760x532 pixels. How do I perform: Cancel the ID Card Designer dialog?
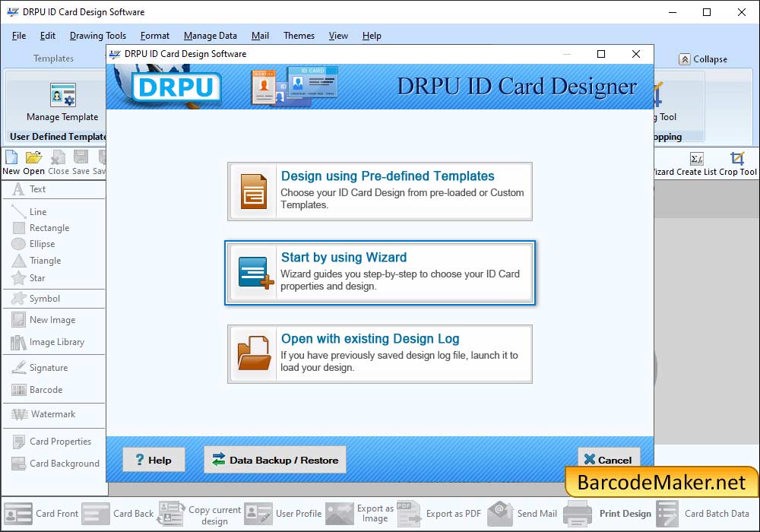point(608,458)
